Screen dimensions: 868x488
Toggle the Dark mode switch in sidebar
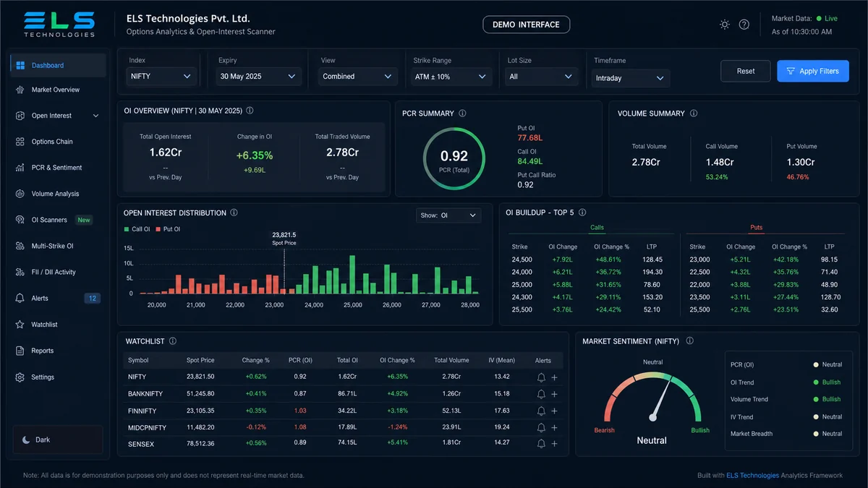(59, 440)
